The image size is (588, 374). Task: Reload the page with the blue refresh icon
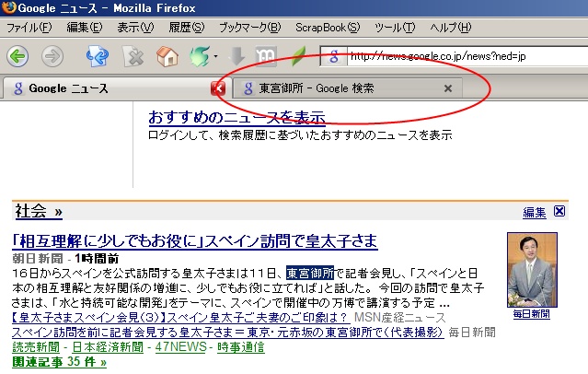coord(98,57)
